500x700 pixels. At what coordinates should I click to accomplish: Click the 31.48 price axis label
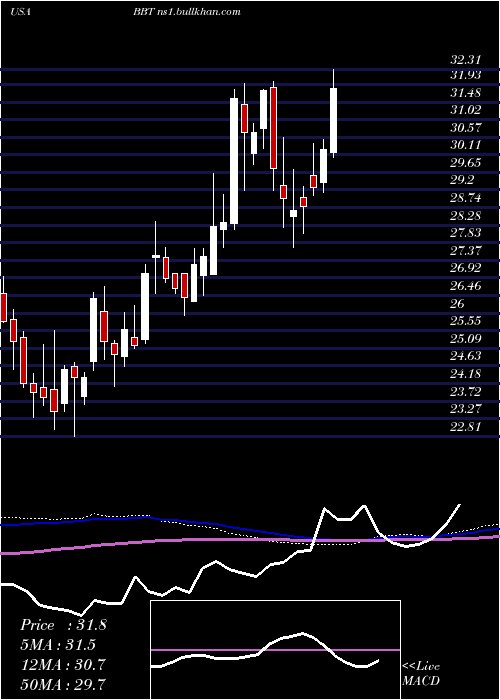pos(466,93)
